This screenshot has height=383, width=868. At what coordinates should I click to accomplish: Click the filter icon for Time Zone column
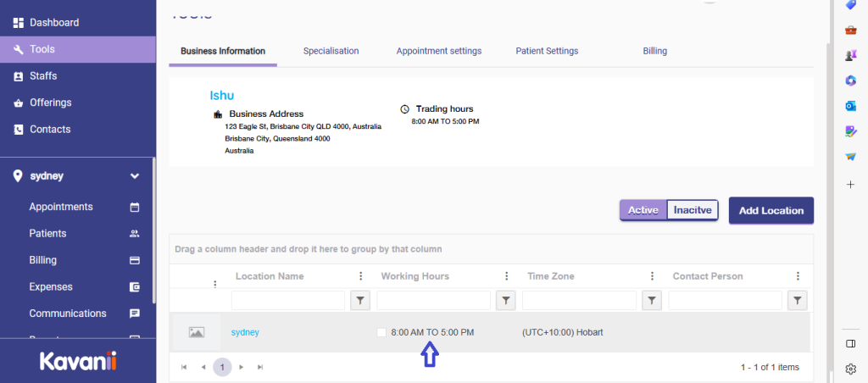652,300
